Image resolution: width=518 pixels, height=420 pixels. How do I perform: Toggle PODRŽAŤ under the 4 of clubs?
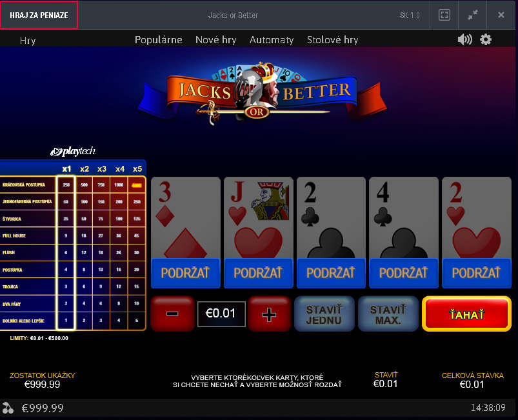click(x=404, y=273)
